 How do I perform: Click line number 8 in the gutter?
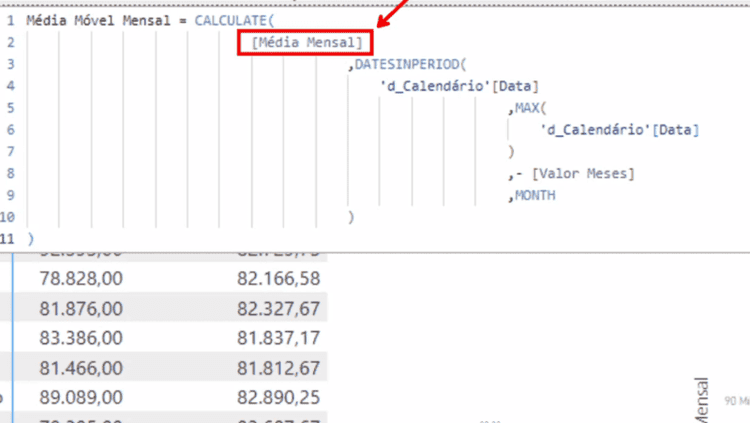pos(11,173)
